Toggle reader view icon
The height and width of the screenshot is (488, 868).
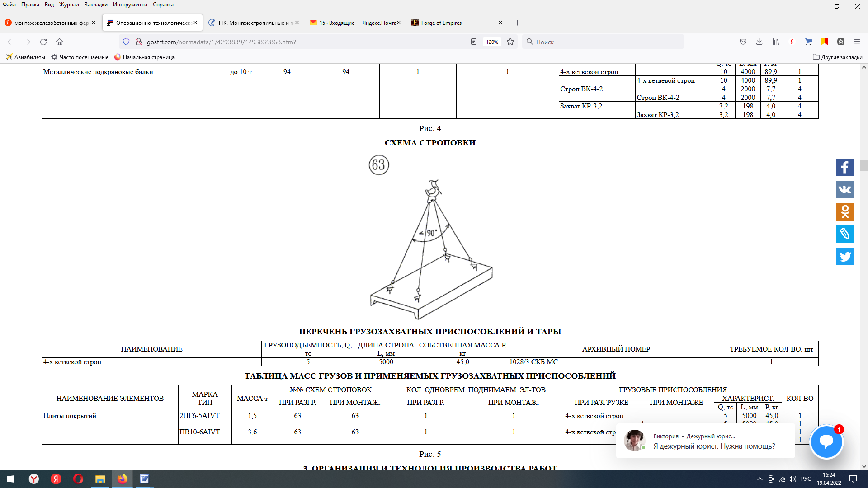point(474,42)
